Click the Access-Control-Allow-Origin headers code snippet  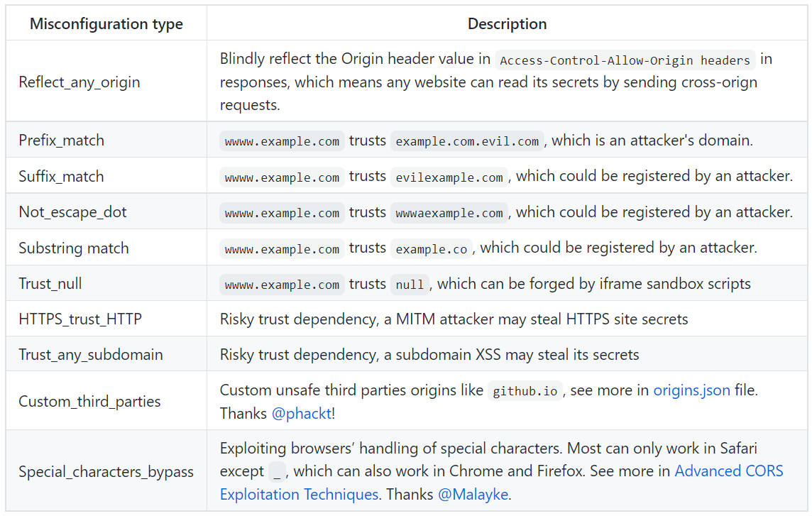point(625,60)
